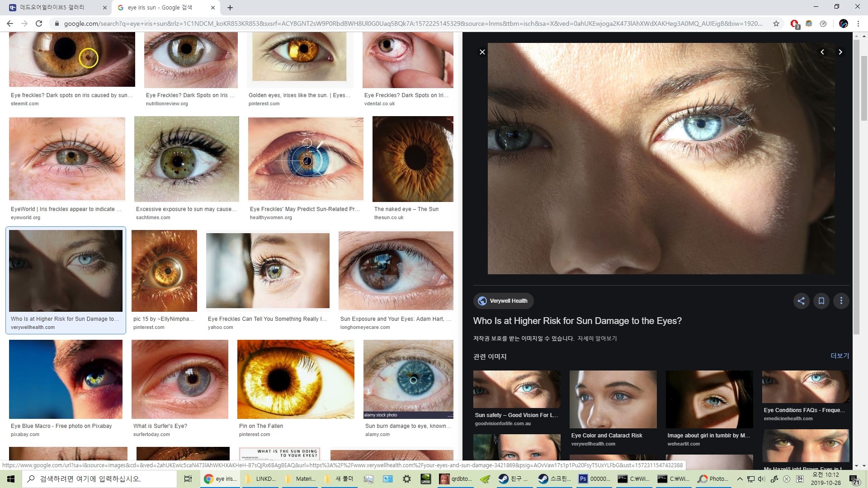868x488 pixels.
Task: Open the healthywomen.org blue iris thumbnail
Action: 306,159
